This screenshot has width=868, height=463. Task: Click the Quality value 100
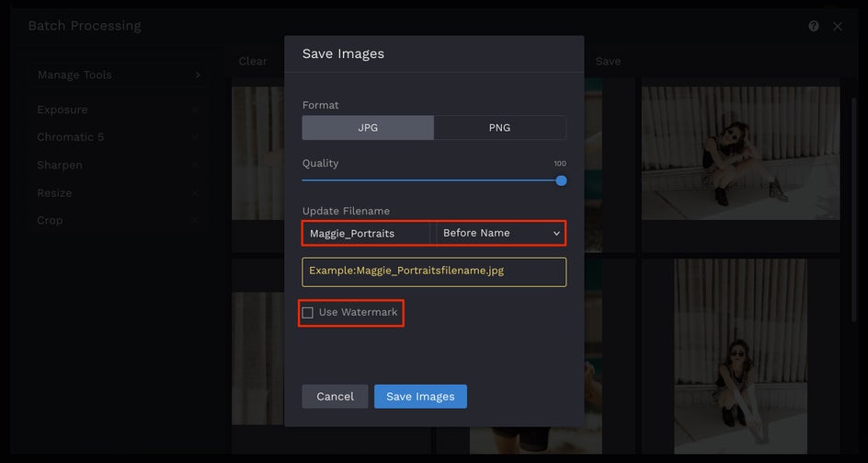tap(560, 164)
